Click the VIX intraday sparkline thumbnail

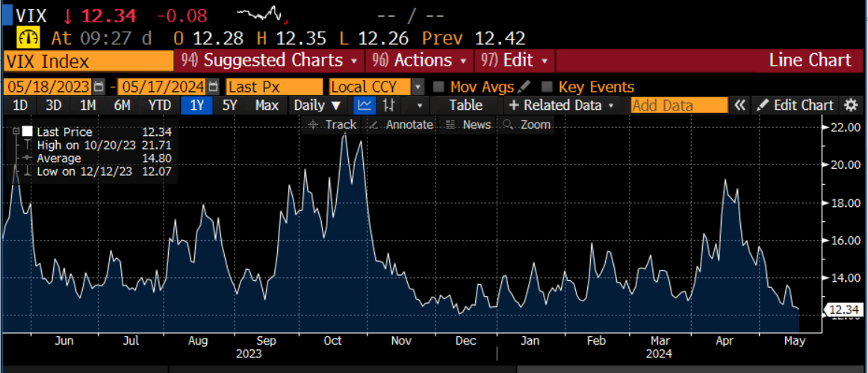coord(262,14)
